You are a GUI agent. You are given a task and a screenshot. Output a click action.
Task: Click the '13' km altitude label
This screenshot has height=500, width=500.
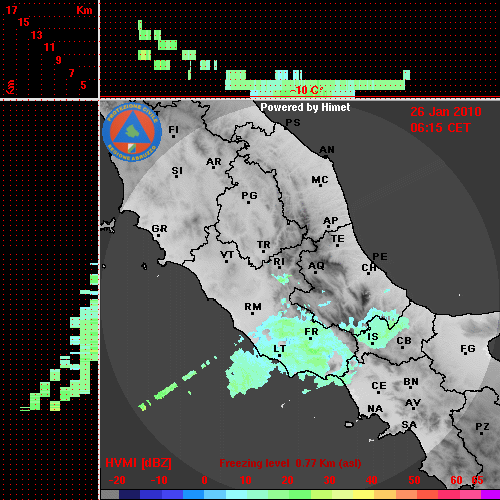tap(37, 35)
